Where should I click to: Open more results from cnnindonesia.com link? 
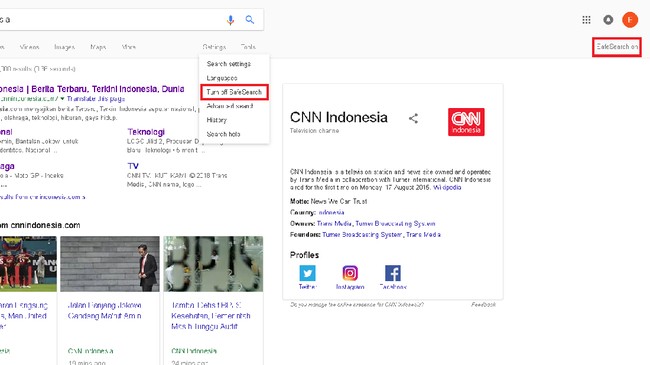(42, 197)
